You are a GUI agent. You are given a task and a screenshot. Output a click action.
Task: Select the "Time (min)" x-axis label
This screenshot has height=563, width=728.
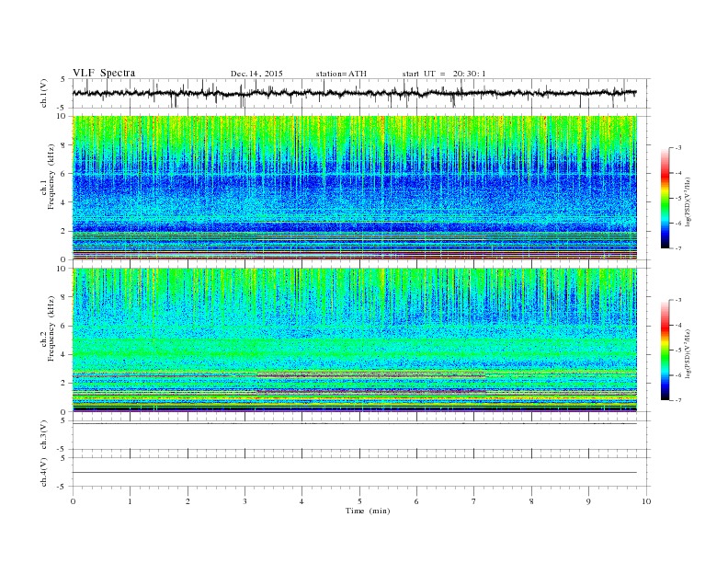[x=368, y=511]
